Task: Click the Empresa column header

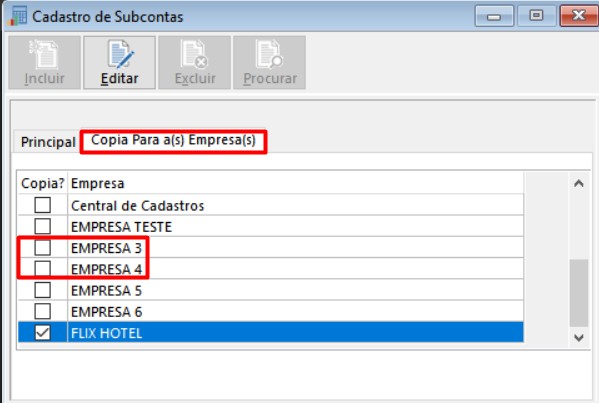Action: click(296, 183)
